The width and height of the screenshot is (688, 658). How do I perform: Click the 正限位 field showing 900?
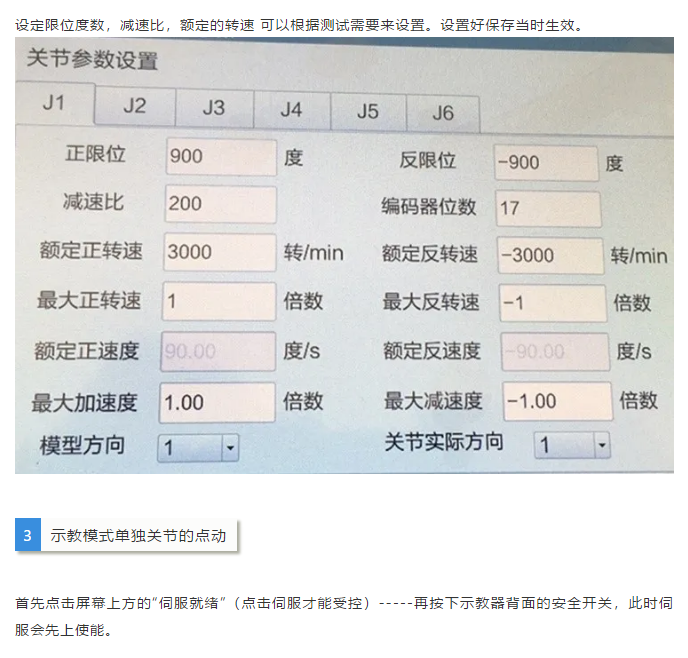219,157
